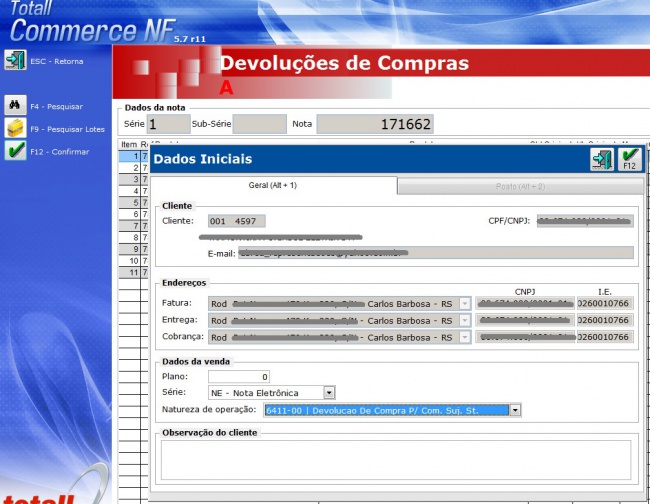This screenshot has height=504, width=650.
Task: Expand the Fatura address dropdown
Action: click(464, 303)
